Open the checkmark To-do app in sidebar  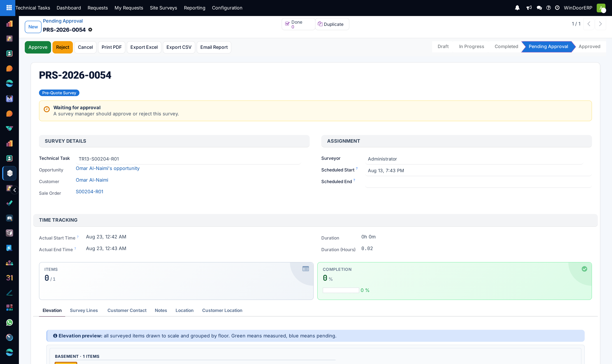pyautogui.click(x=9, y=203)
